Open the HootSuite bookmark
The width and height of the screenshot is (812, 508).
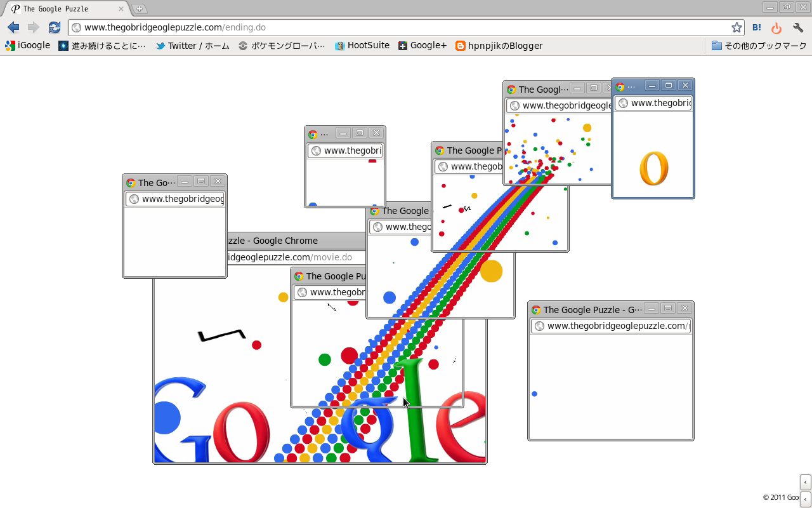(x=362, y=46)
